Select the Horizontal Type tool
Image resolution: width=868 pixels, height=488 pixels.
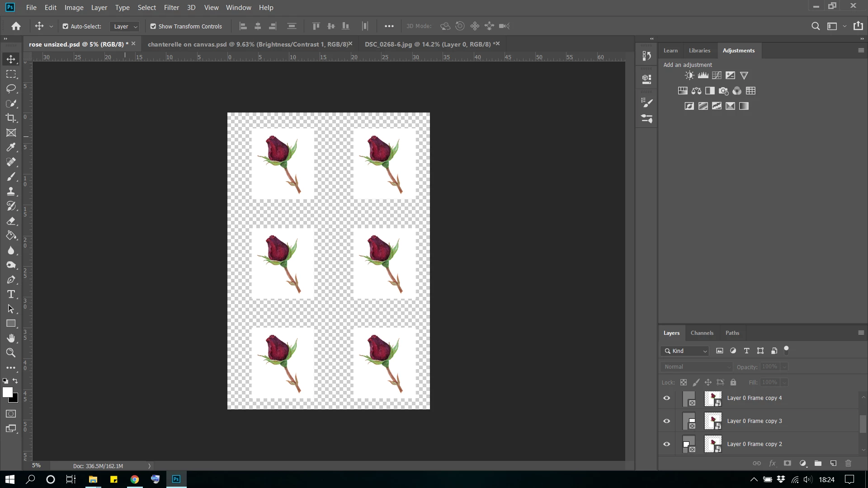click(x=11, y=295)
